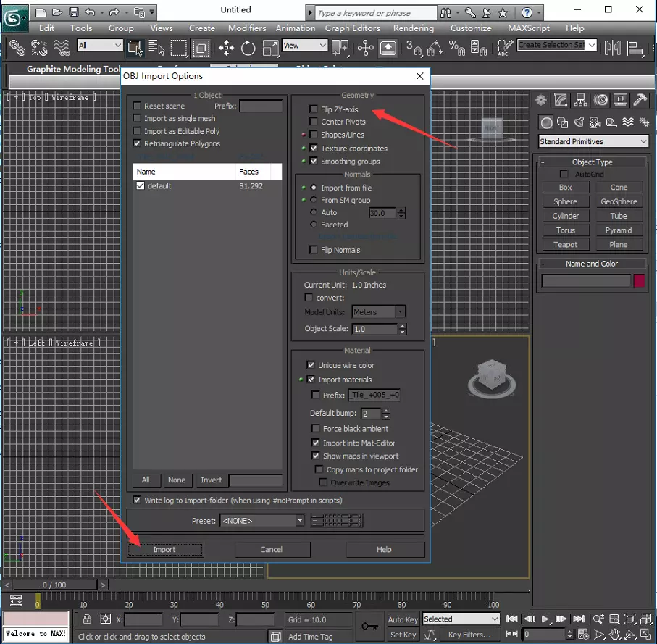Increase the Object Scale spinner
The height and width of the screenshot is (644, 657).
click(x=402, y=326)
